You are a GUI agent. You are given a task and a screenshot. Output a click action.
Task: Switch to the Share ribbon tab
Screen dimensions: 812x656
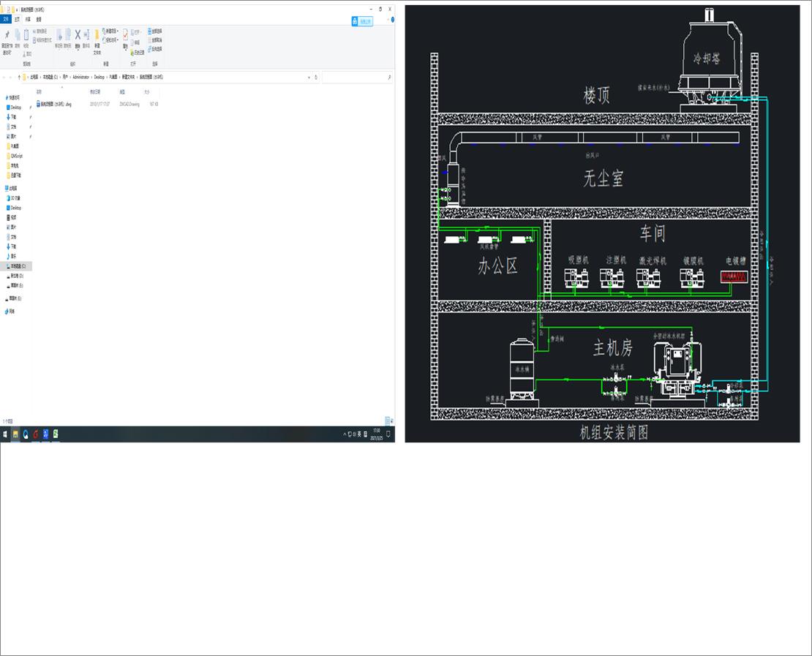click(x=28, y=20)
